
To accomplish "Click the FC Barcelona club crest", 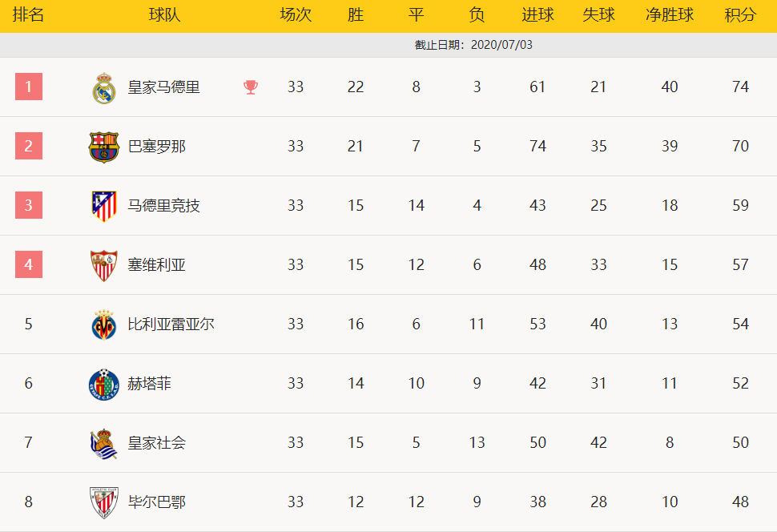I will pyautogui.click(x=104, y=147).
